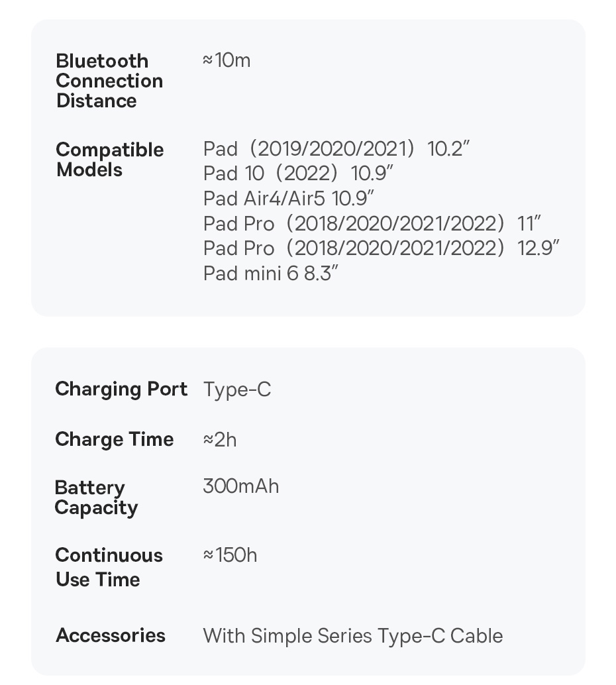The image size is (616, 685).
Task: Click the Accessories label
Action: pos(111,635)
